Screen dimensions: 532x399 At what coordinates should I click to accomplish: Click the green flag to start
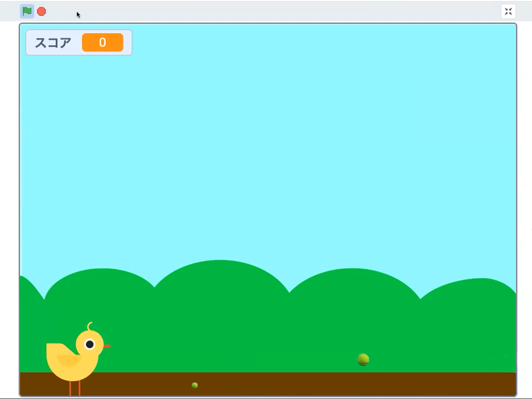pyautogui.click(x=27, y=11)
